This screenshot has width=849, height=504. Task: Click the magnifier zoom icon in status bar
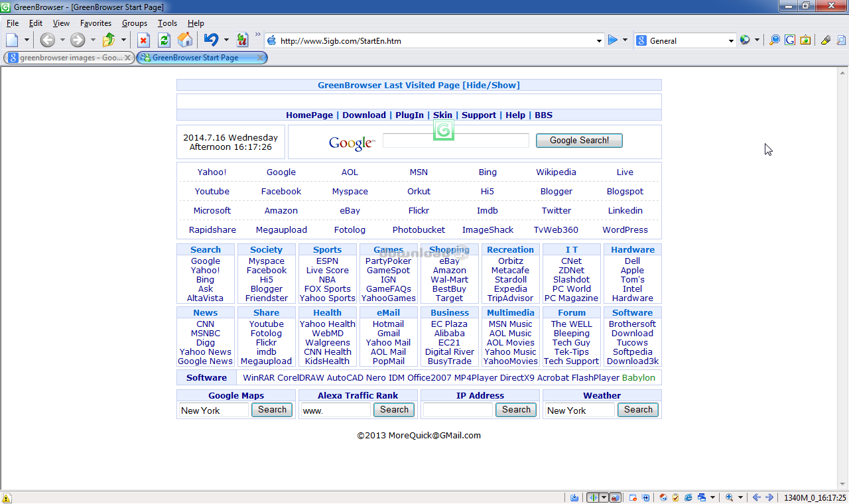(730, 497)
